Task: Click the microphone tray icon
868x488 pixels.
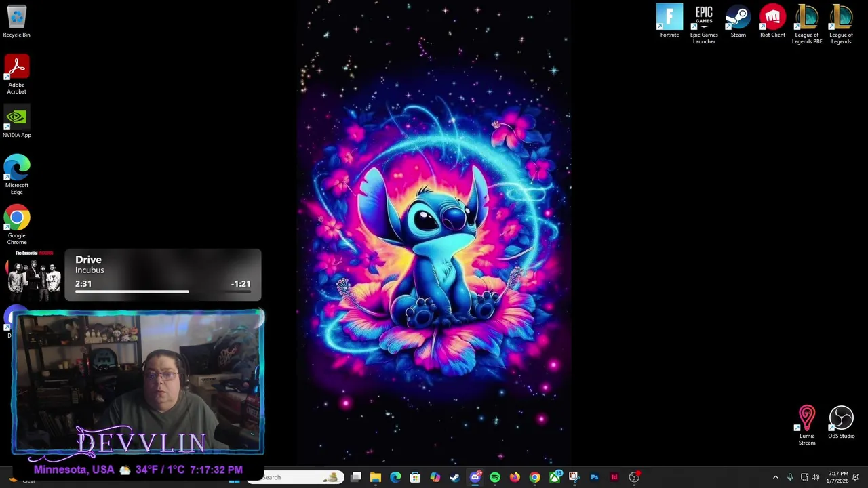Action: 790,477
